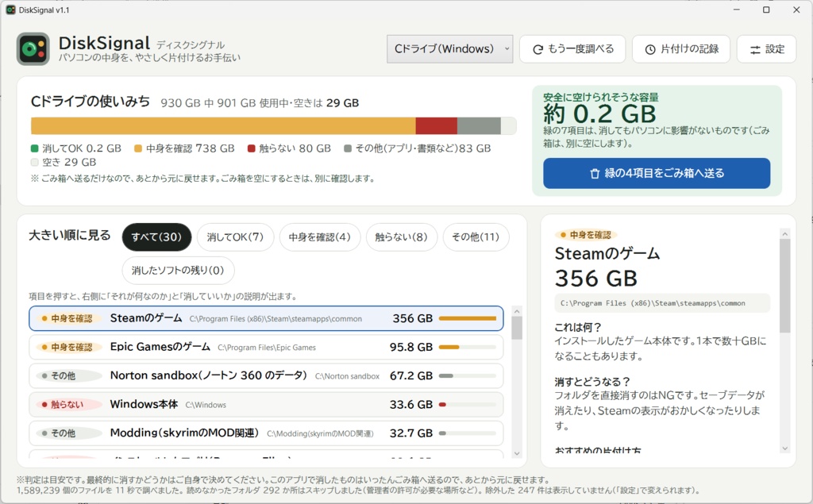Click the 消すとどうなる？ heading
The height and width of the screenshot is (504, 813).
click(x=592, y=382)
